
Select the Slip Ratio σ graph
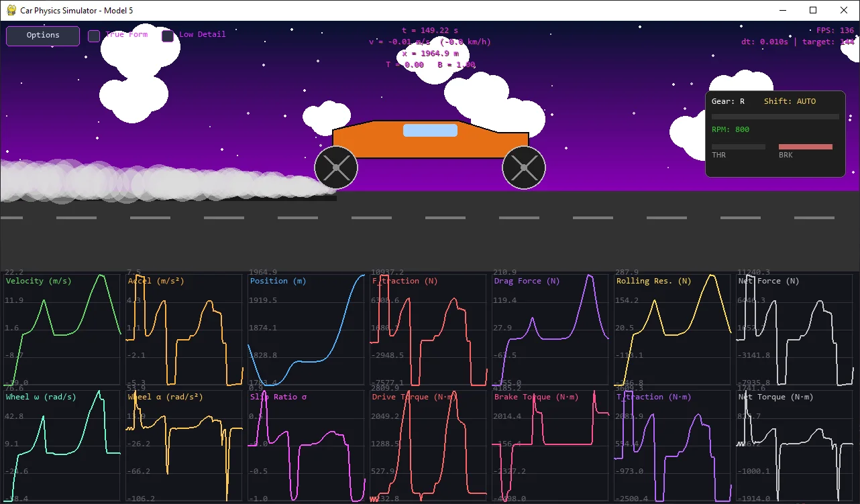[307, 446]
